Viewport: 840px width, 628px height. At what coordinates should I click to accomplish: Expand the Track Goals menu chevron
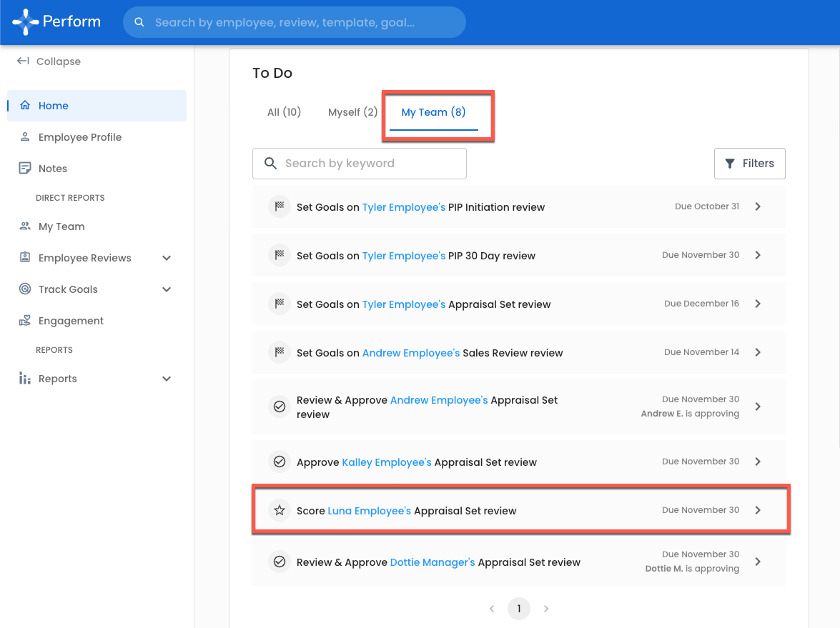click(x=167, y=289)
